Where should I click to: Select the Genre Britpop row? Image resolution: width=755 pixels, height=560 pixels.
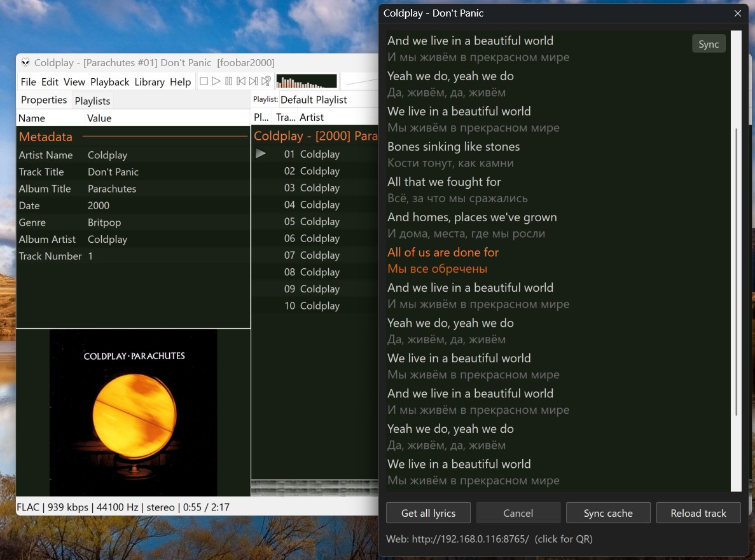click(x=133, y=222)
